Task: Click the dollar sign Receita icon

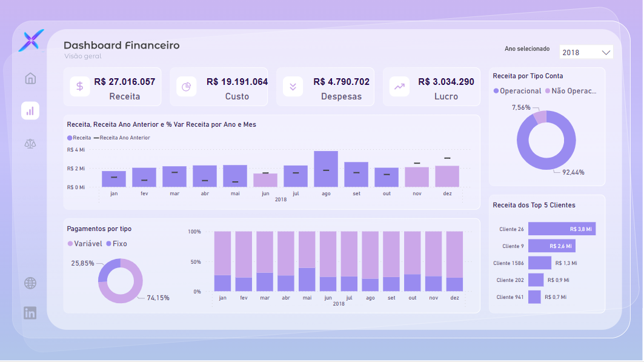Action: tap(80, 87)
